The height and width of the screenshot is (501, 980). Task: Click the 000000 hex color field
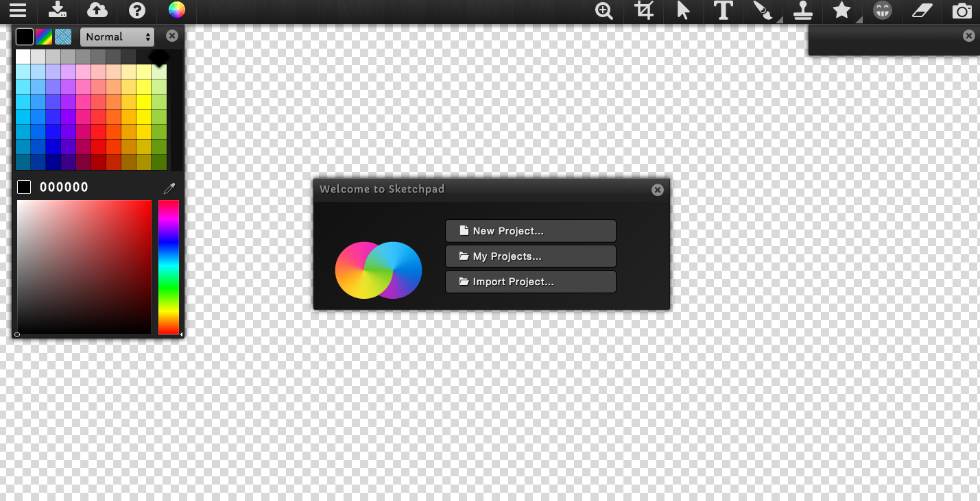click(64, 187)
